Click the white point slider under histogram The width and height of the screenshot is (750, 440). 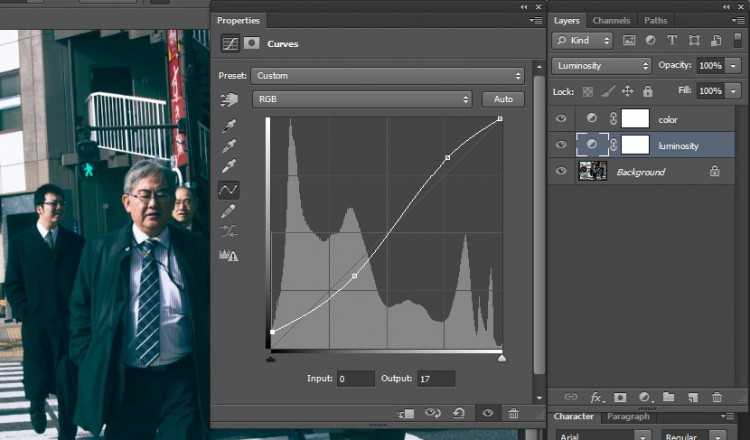pyautogui.click(x=501, y=357)
